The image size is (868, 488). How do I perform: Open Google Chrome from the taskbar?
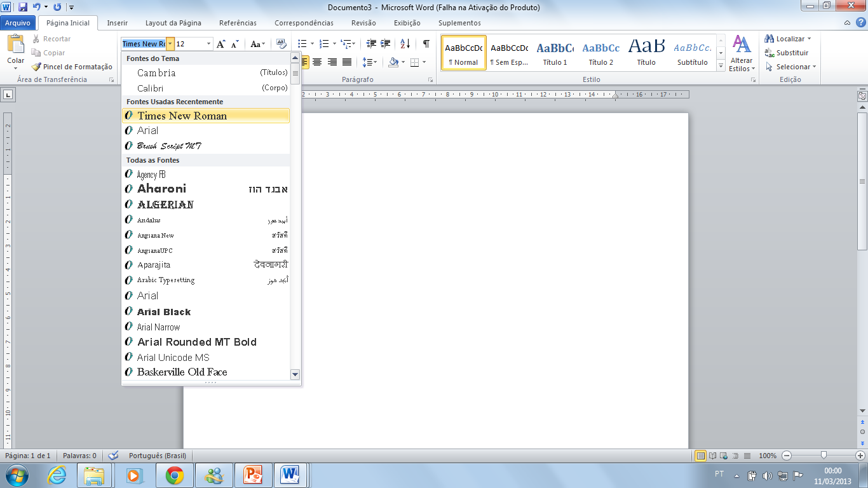[174, 475]
